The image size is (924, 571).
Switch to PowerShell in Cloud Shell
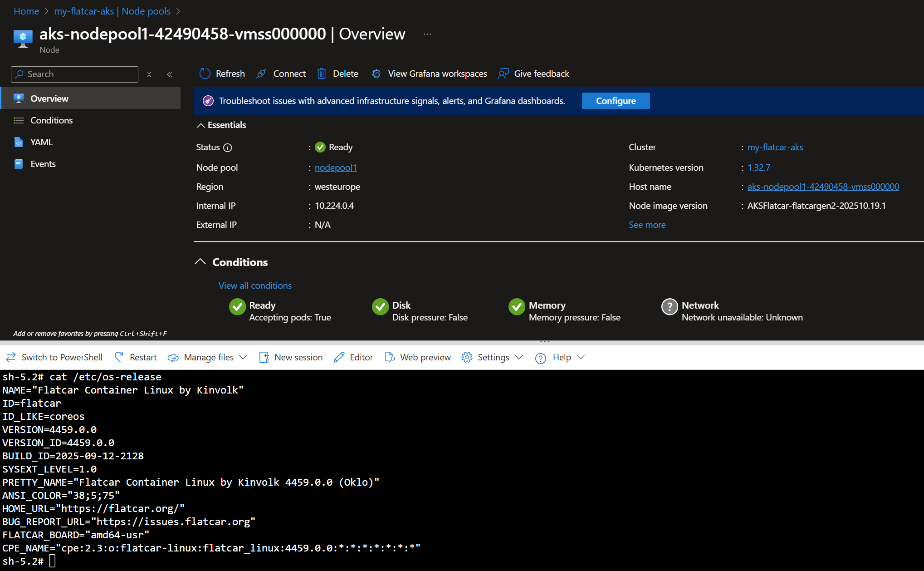click(54, 358)
